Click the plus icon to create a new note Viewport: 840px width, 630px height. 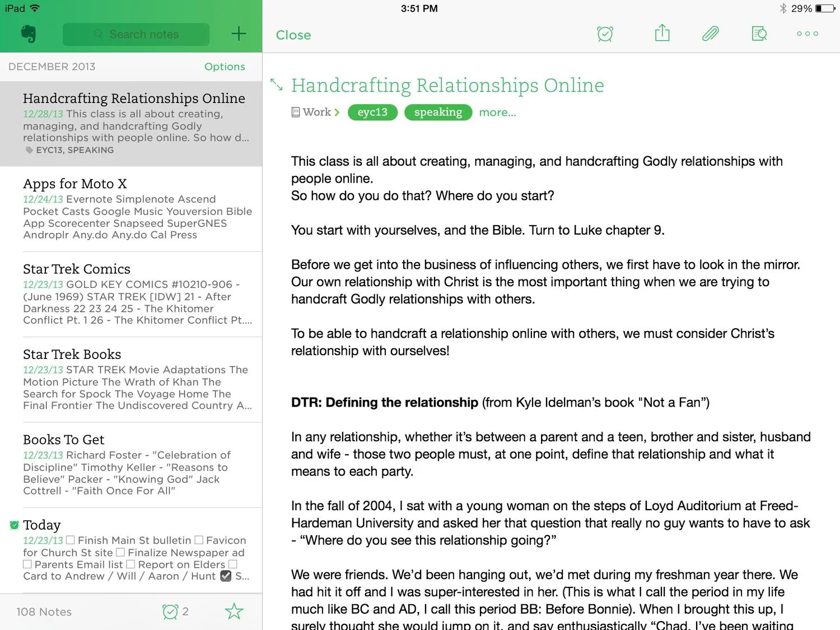click(239, 34)
